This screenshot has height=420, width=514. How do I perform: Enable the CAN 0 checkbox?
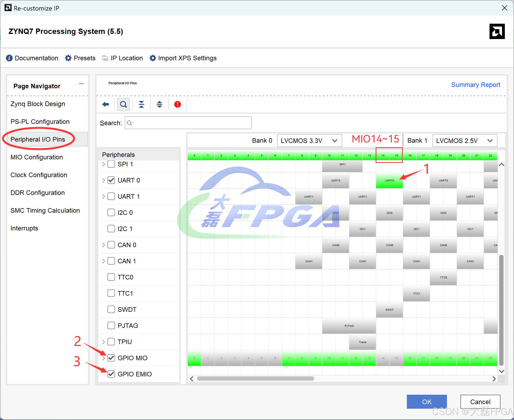[111, 245]
